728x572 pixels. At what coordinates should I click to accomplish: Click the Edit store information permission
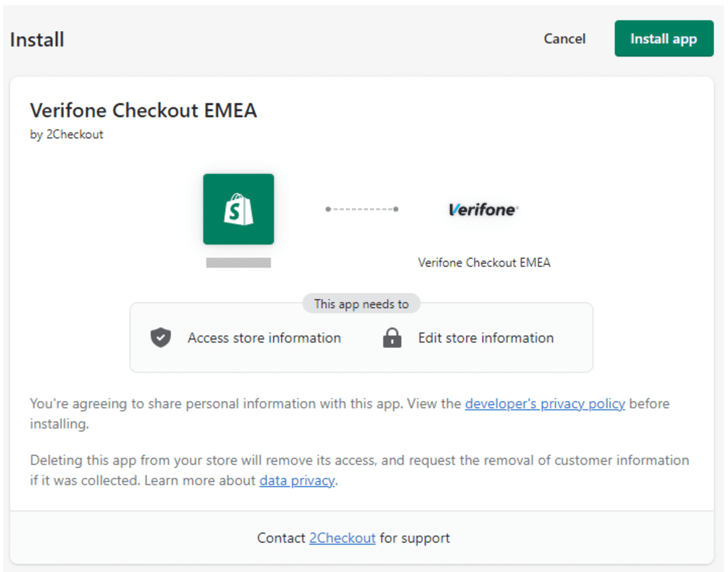(x=485, y=338)
